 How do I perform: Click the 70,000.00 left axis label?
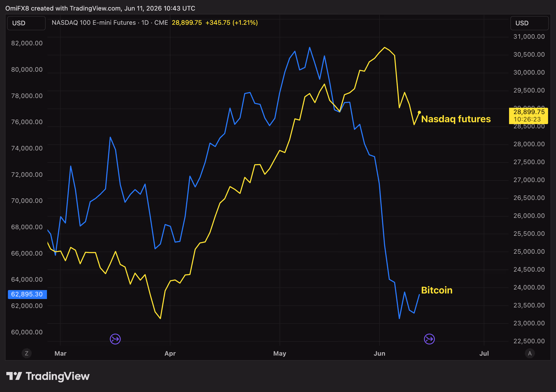pyautogui.click(x=27, y=201)
